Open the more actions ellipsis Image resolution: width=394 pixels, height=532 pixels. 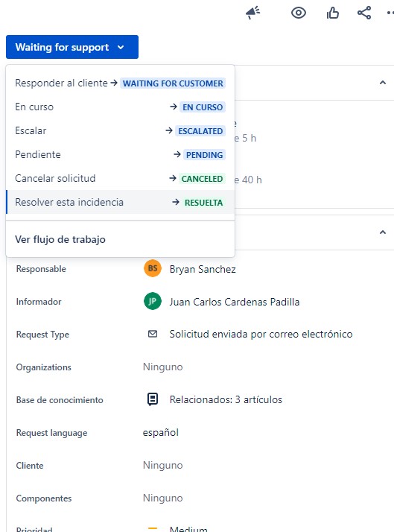point(390,13)
